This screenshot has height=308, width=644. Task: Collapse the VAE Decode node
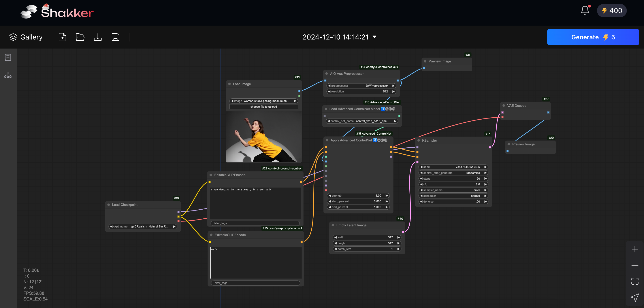click(x=504, y=105)
